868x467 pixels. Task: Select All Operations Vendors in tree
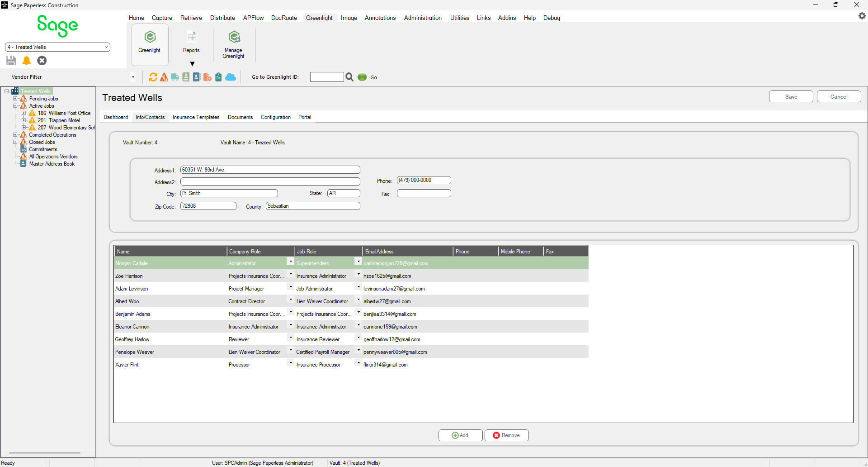[53, 157]
